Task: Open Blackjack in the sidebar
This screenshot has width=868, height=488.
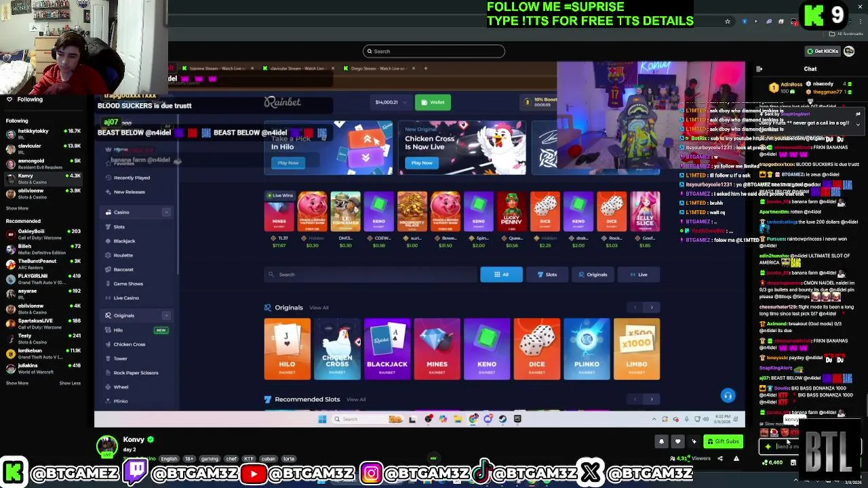Action: coord(124,241)
